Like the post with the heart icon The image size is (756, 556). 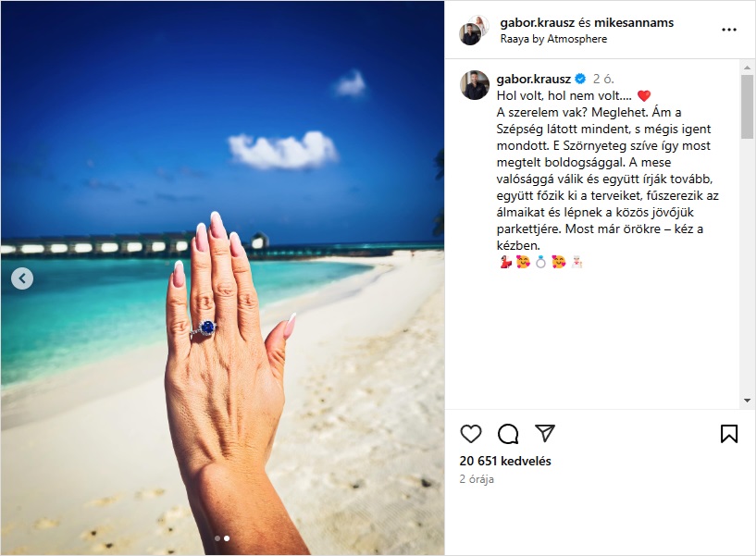pos(471,434)
